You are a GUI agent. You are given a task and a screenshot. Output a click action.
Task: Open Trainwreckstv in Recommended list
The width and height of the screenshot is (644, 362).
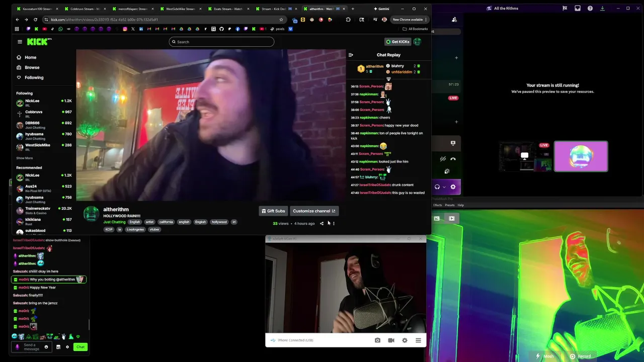click(44, 210)
